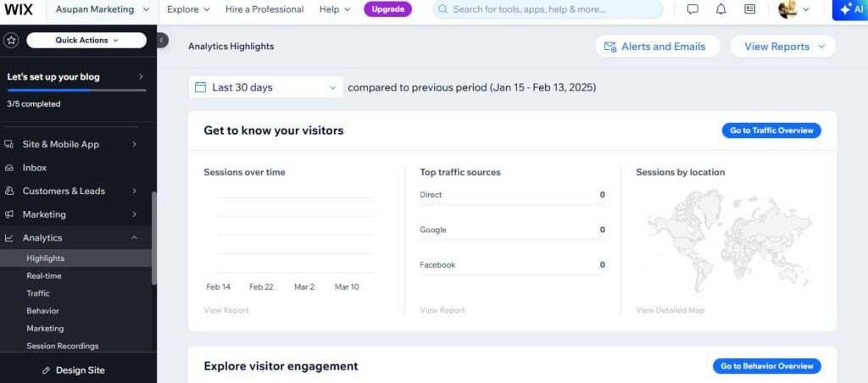Click the Design Site button

[75, 370]
